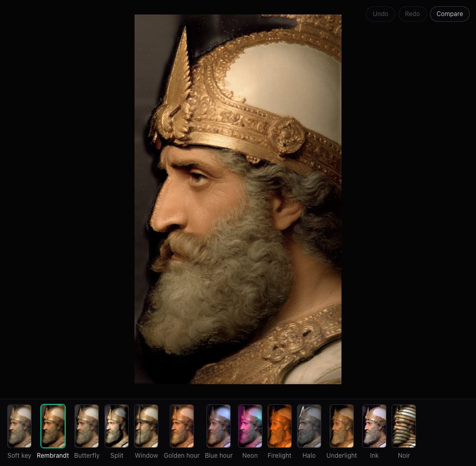Click the 'Split' label text
Screen dimensions: 476x466
click(x=116, y=455)
